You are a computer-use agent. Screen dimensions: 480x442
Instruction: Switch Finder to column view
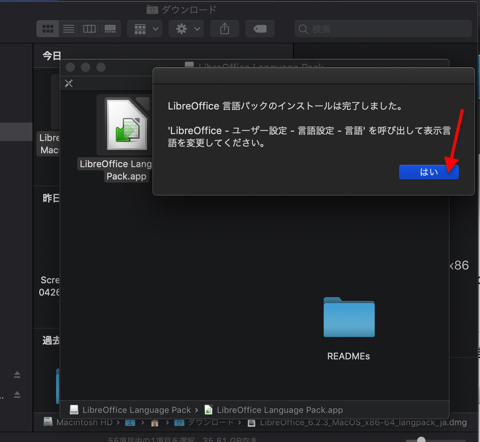[x=89, y=29]
